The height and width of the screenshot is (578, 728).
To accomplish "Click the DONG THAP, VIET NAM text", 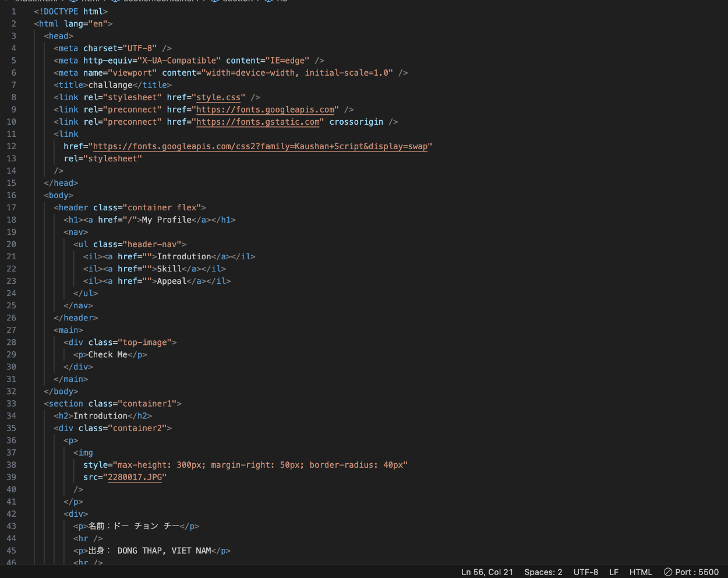I will 164,551.
